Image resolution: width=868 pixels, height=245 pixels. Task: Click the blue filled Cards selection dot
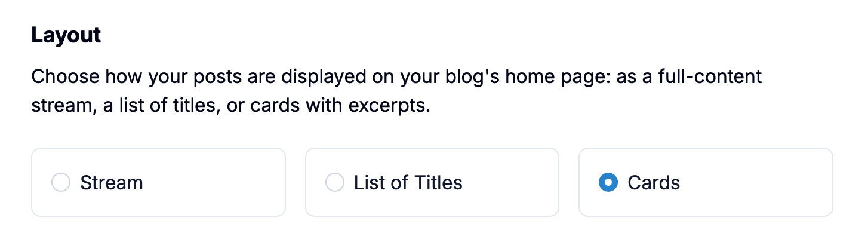click(608, 182)
